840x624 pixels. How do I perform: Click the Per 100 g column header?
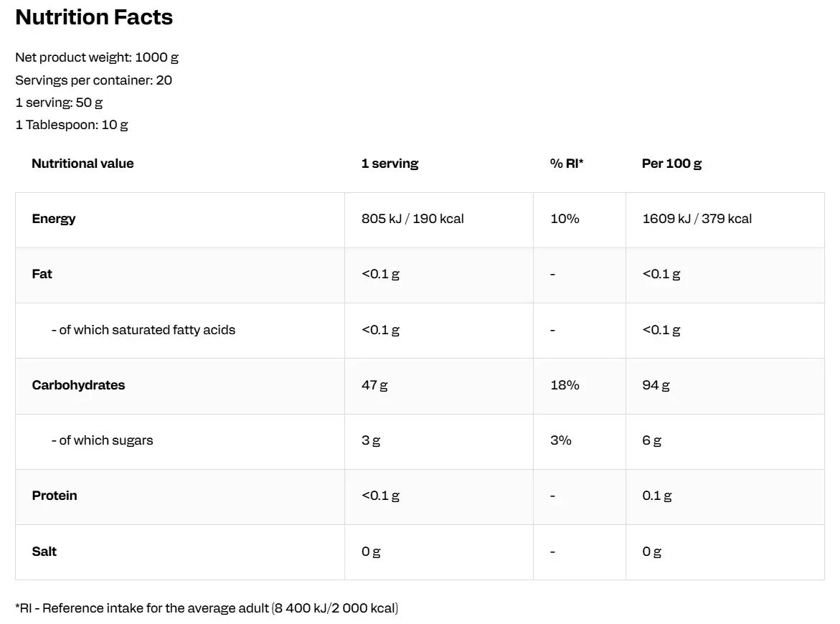pyautogui.click(x=671, y=164)
